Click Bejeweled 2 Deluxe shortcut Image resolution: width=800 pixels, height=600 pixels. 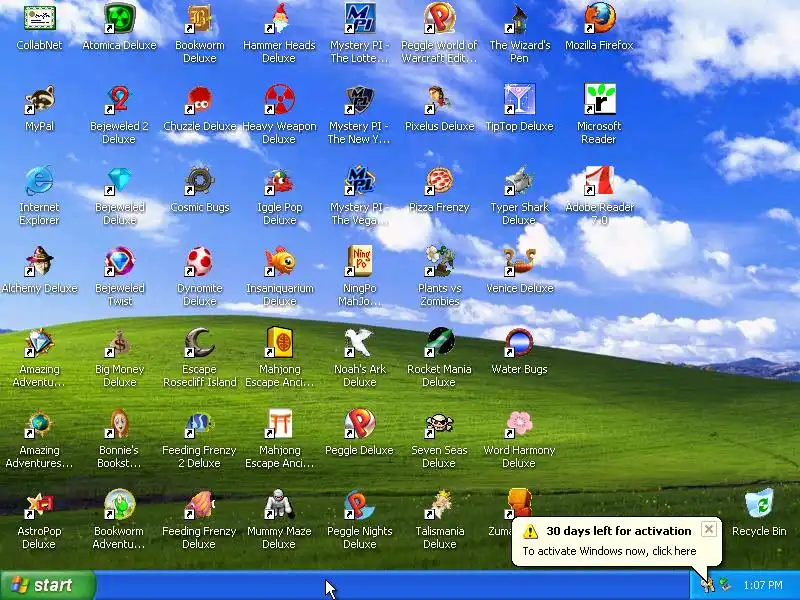pyautogui.click(x=119, y=99)
